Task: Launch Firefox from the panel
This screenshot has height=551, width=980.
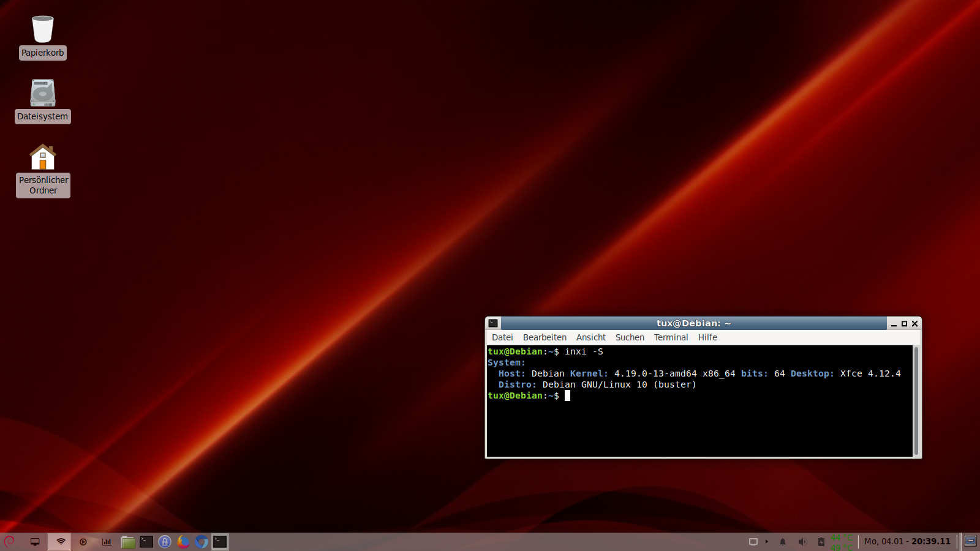Action: pos(183,542)
